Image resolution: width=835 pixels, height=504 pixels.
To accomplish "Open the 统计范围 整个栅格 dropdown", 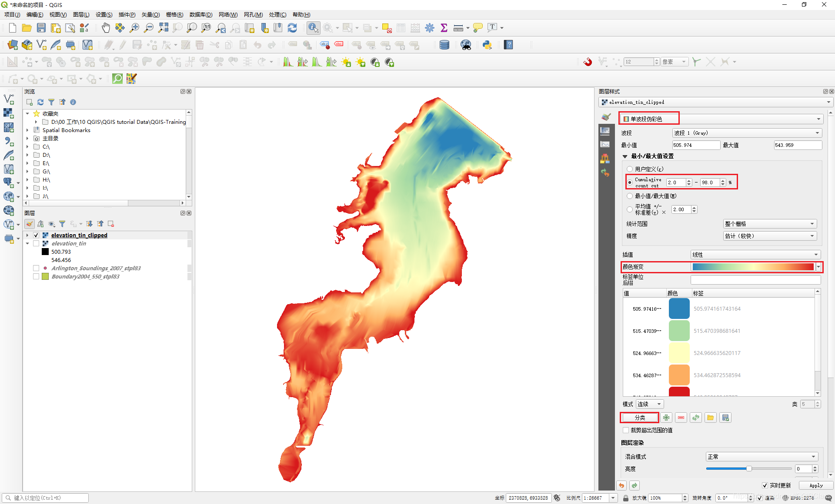I will click(770, 224).
